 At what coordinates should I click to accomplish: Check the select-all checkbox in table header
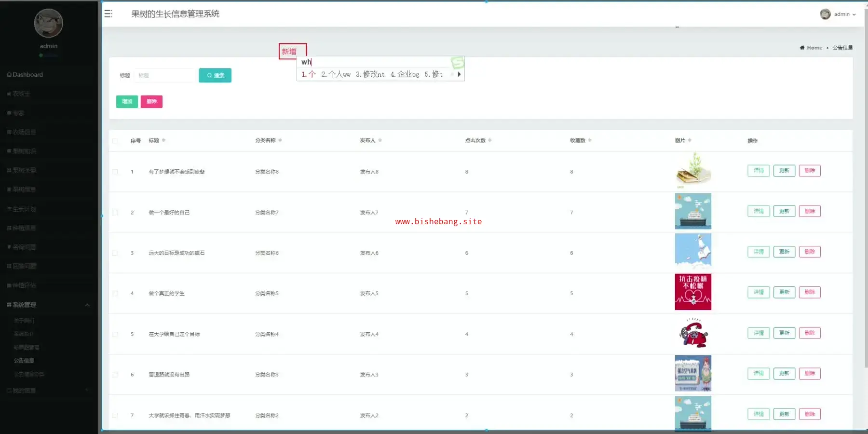[x=115, y=141]
